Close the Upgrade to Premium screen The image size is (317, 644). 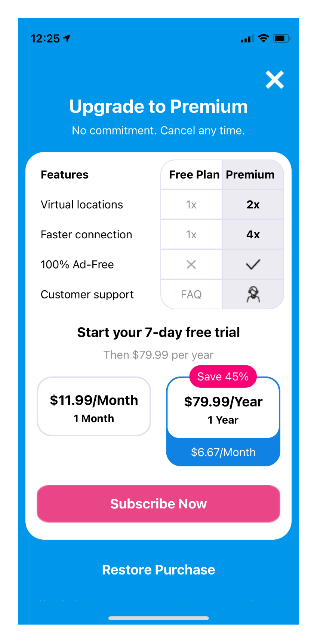click(x=275, y=80)
